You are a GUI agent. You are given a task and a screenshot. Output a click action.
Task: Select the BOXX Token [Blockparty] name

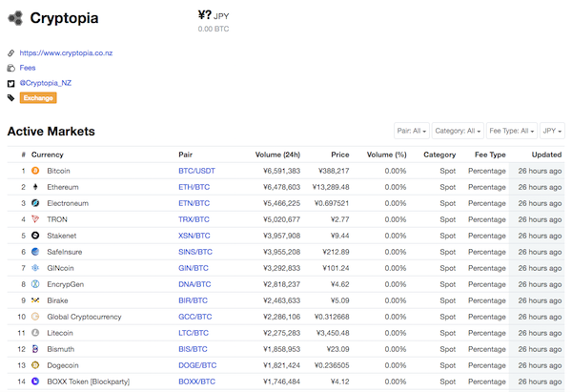[89, 382]
